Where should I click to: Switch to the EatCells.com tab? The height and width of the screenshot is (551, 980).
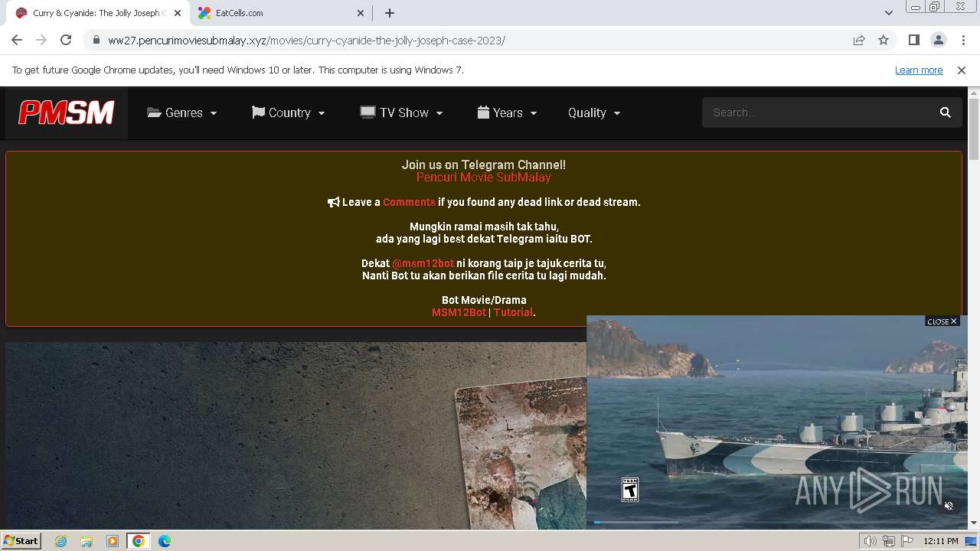(280, 13)
